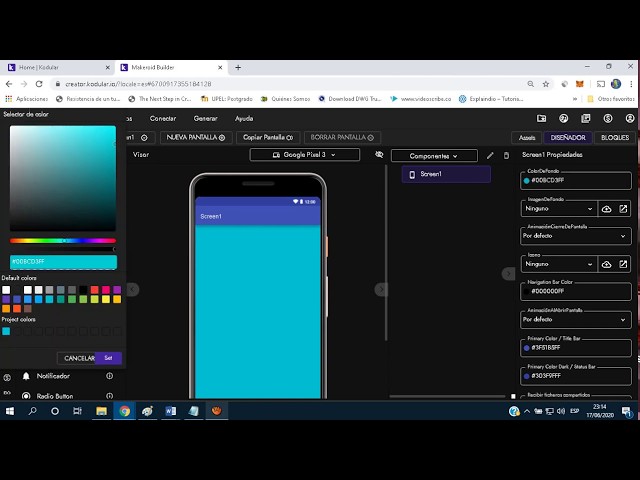The height and width of the screenshot is (480, 640).
Task: Open the project folder icon in top bar
Action: coord(541,118)
